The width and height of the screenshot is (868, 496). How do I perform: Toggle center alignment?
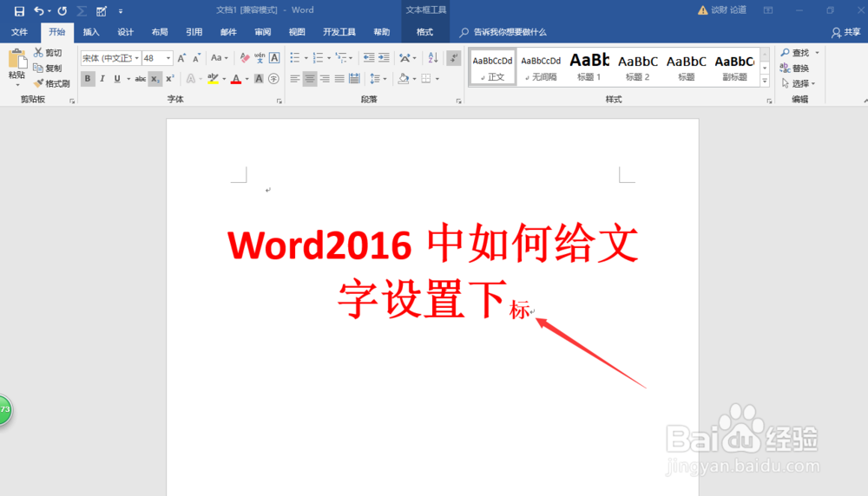coord(310,79)
